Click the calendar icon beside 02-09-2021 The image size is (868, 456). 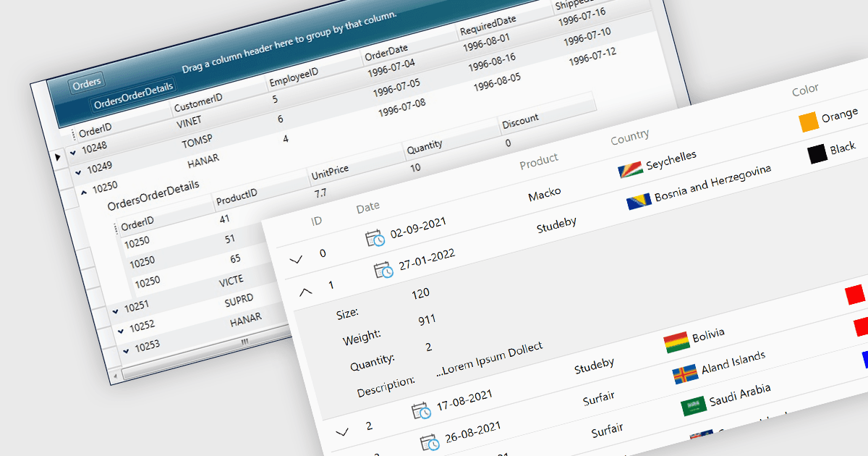375,238
